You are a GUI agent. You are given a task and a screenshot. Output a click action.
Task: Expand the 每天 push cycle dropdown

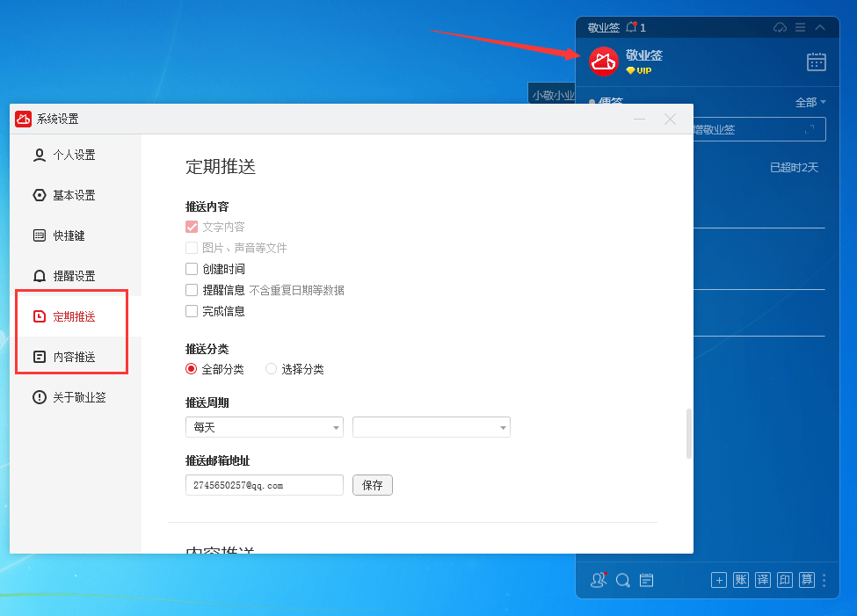264,427
